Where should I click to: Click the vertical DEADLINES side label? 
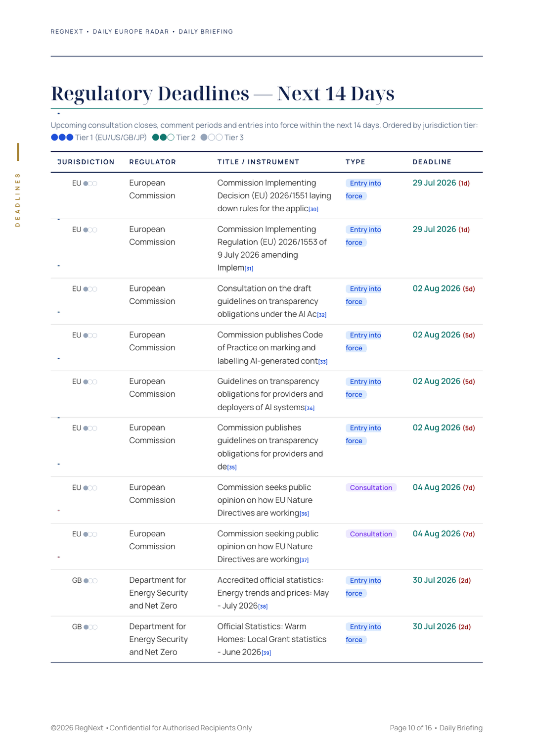[x=18, y=200]
